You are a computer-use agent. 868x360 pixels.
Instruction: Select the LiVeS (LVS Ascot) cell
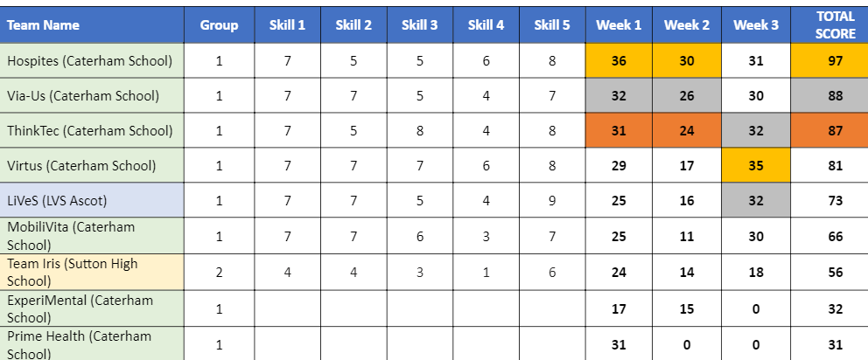pos(92,200)
